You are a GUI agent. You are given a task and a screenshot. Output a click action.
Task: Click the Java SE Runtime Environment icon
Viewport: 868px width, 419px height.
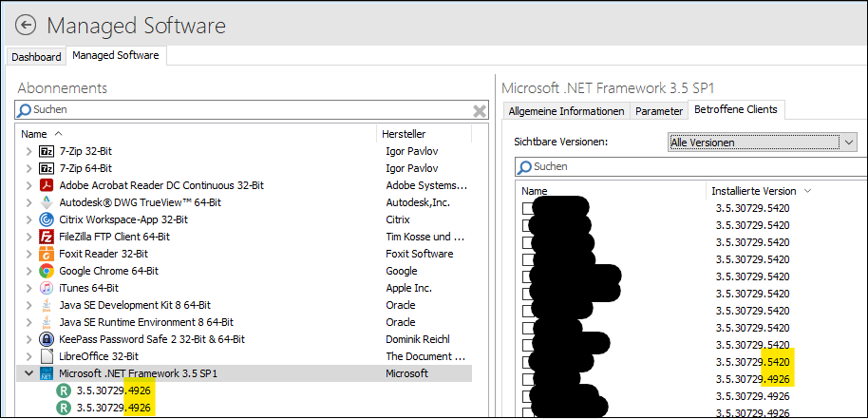pyautogui.click(x=46, y=323)
